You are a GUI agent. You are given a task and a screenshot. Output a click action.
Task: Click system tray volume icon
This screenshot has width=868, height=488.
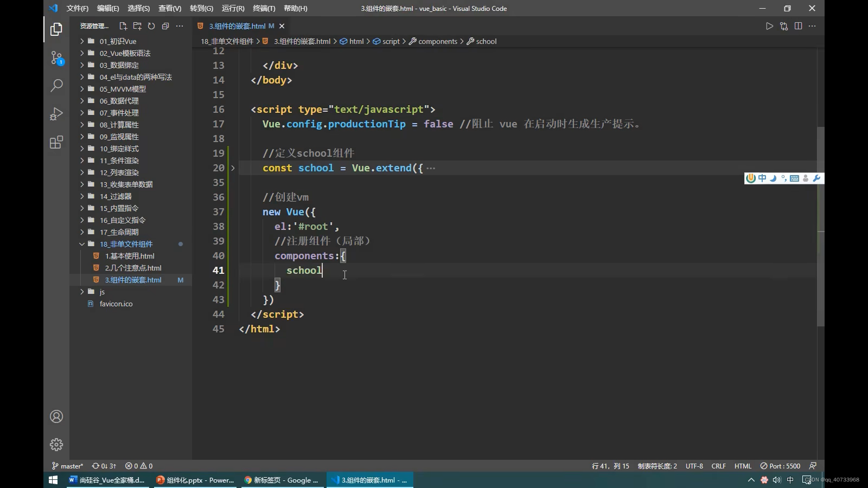tap(777, 480)
